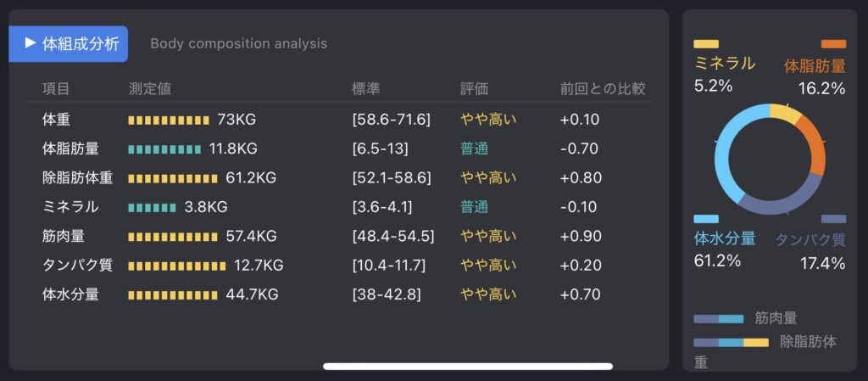Tap the home indicator bar at bottom
The width and height of the screenshot is (868, 381).
point(468,366)
